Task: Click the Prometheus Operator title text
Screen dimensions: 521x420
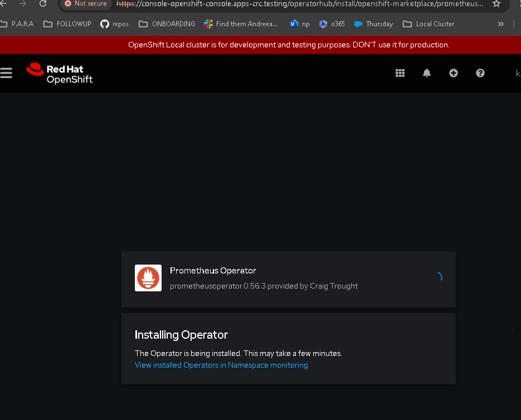Action: click(x=213, y=271)
